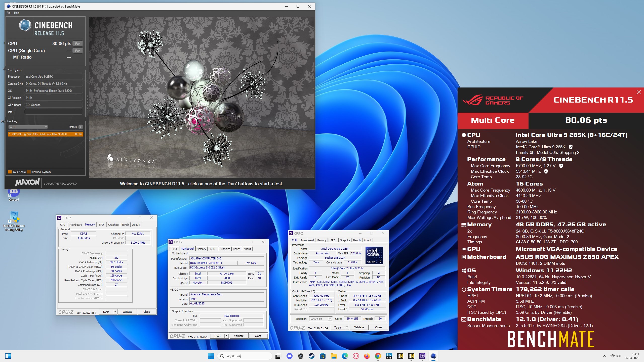Click the verified shield next to CPUID
Viewport: 644px width, 362px height.
click(x=571, y=147)
